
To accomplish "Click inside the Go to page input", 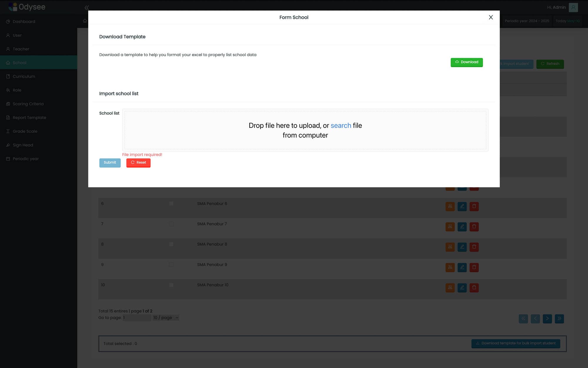I will click(x=137, y=317).
